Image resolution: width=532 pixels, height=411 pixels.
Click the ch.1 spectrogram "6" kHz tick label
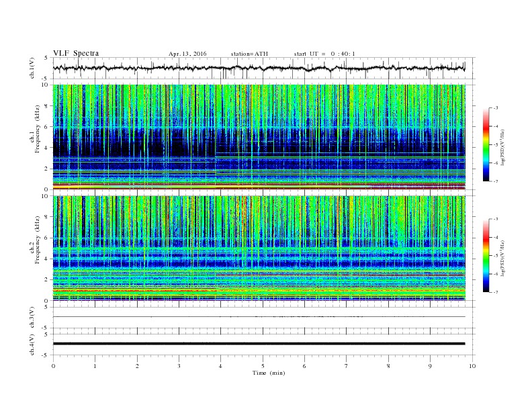[47, 127]
